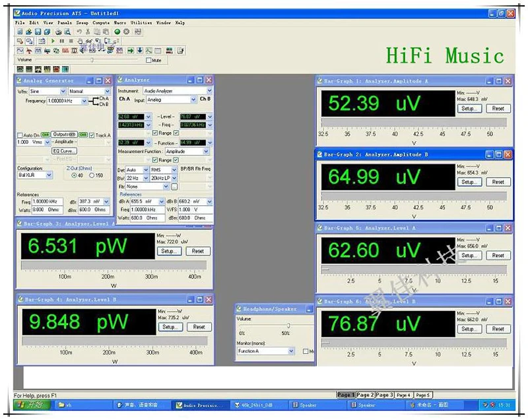The width and height of the screenshot is (528, 420).
Task: Toggle Ch A Range checkbox under Measurement Function
Action: point(155,160)
